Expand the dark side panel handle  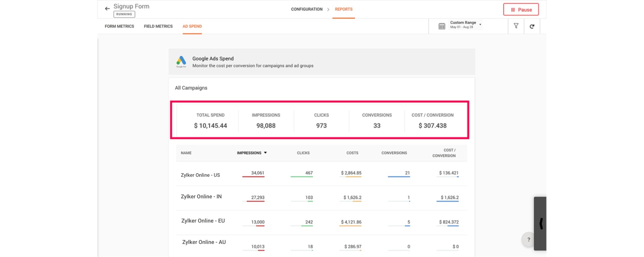click(x=540, y=223)
